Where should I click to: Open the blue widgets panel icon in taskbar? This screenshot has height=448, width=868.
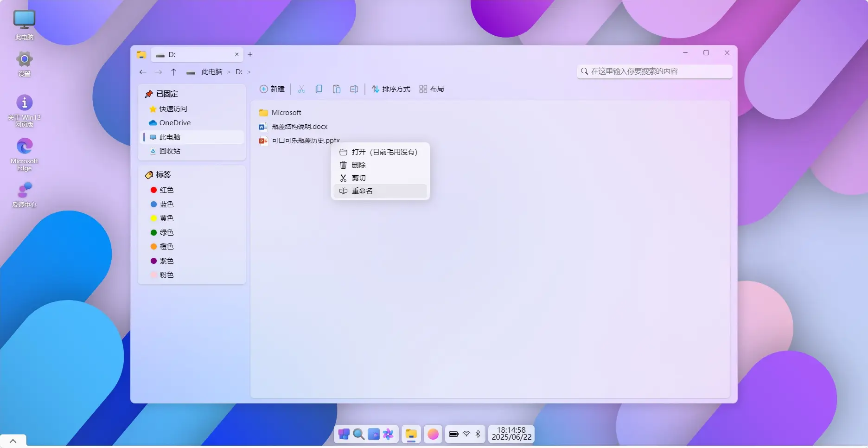(x=373, y=434)
